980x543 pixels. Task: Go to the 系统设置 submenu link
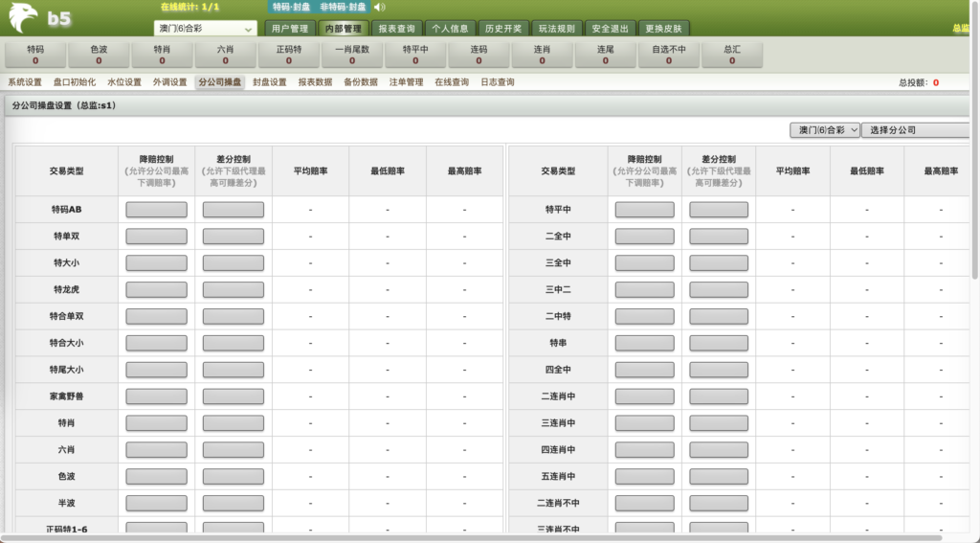pos(25,82)
